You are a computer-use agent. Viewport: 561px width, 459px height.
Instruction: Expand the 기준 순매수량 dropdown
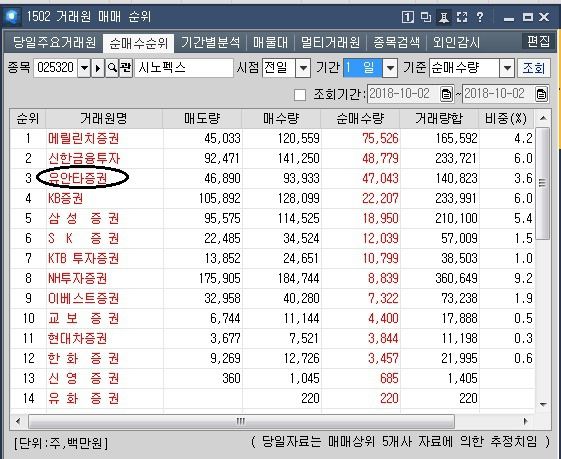point(507,68)
